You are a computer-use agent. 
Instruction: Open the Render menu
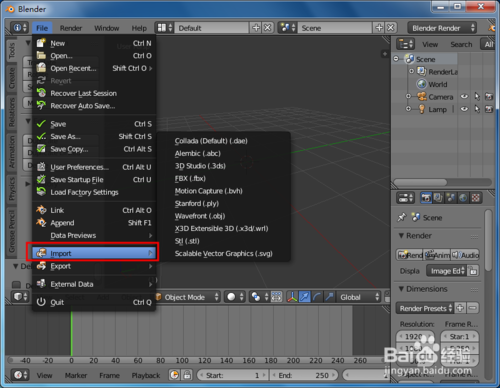point(71,28)
